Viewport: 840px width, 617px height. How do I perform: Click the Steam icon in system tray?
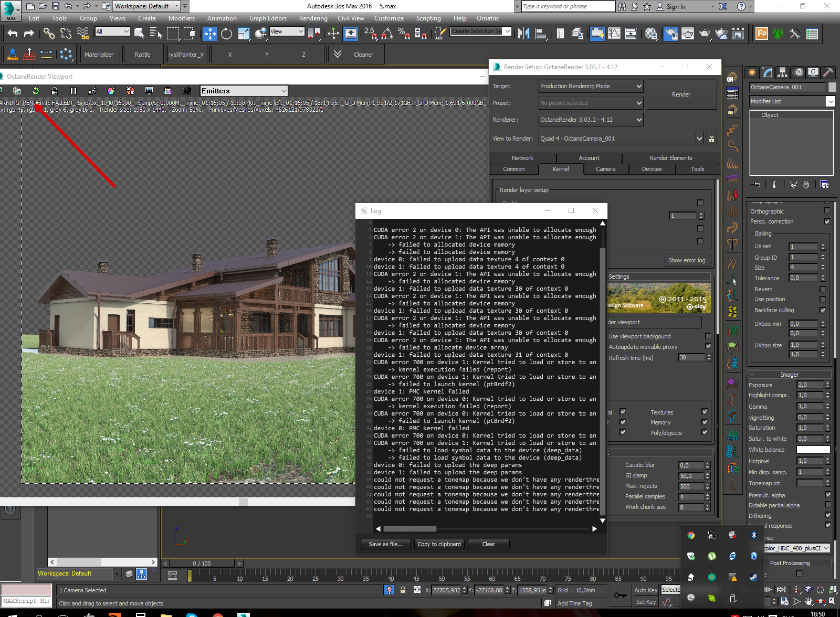(753, 577)
